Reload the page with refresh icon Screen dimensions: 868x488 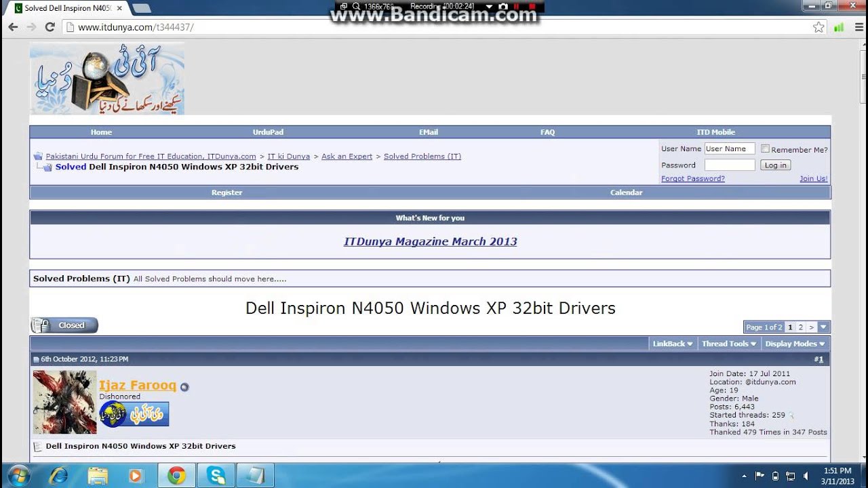click(50, 27)
